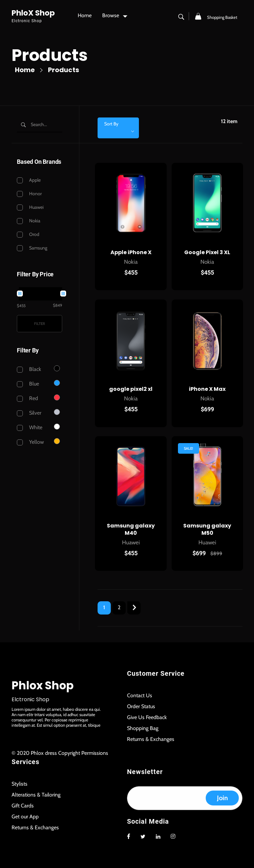The height and width of the screenshot is (868, 254).
Task: Click the LinkedIn icon in footer
Action: coord(158,836)
